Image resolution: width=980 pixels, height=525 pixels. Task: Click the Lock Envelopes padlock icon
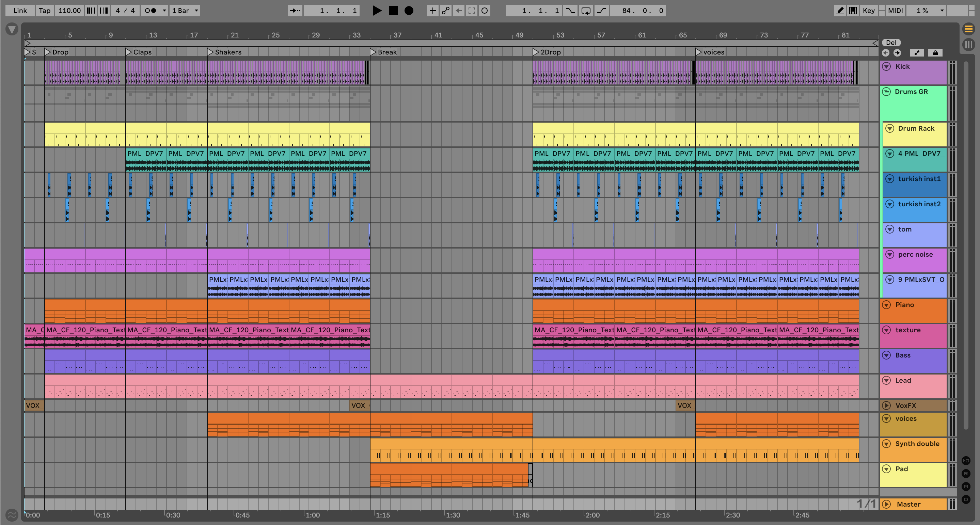[x=935, y=53]
